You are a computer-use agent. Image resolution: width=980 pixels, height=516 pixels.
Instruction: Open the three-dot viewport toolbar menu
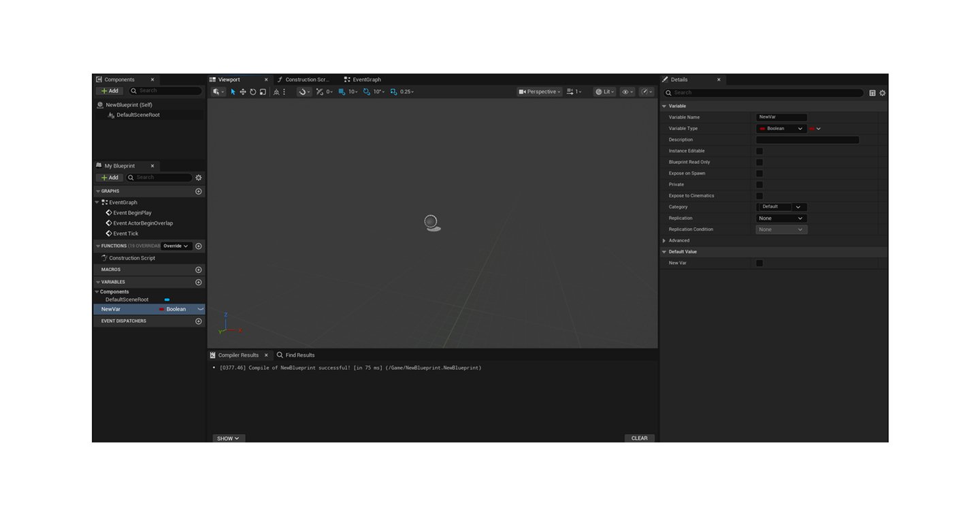pyautogui.click(x=284, y=92)
